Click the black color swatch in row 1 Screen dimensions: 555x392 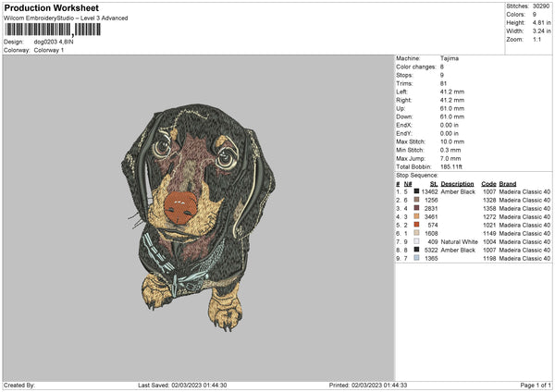click(x=416, y=191)
